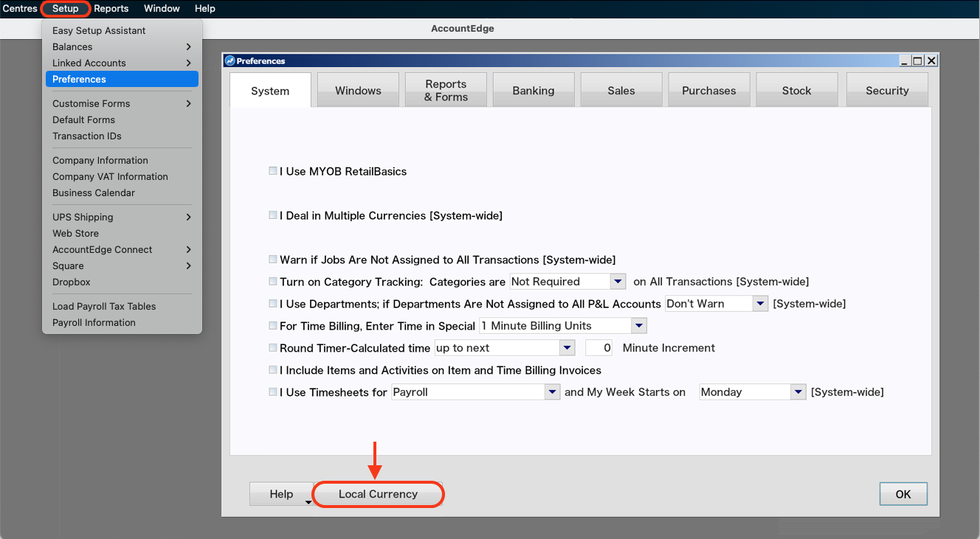Open the Help menu in menu bar
This screenshot has height=539, width=980.
click(x=205, y=8)
